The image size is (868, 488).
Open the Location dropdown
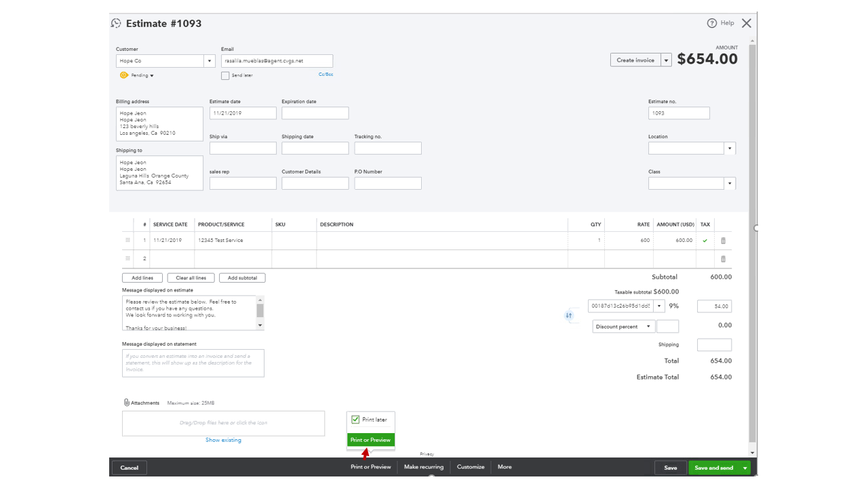tap(730, 148)
